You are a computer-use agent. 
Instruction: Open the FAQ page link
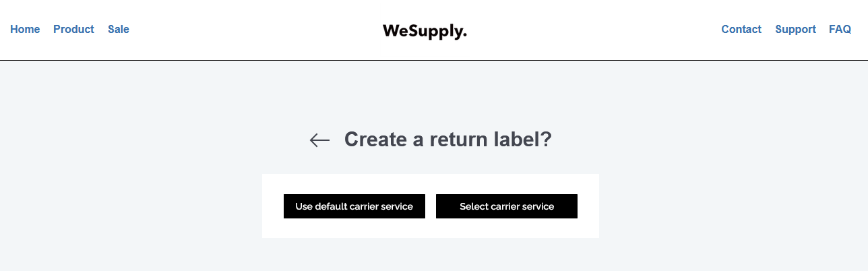(840, 29)
